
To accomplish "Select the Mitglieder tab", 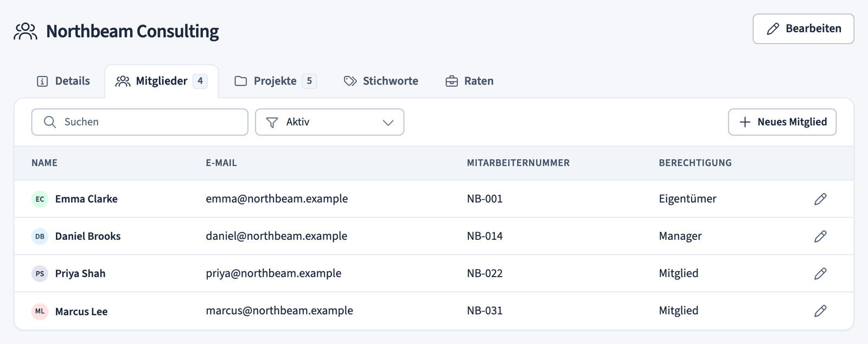I will 162,81.
